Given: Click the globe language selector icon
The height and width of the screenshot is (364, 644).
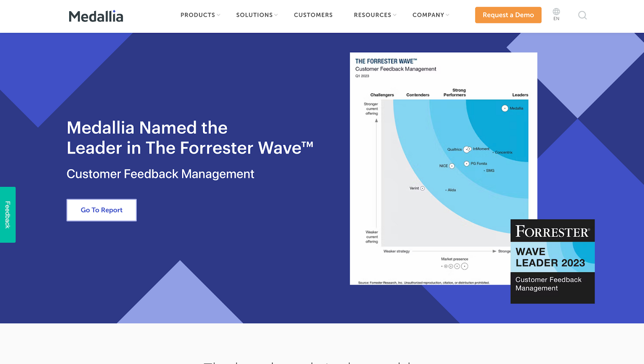Looking at the screenshot, I should pyautogui.click(x=556, y=12).
